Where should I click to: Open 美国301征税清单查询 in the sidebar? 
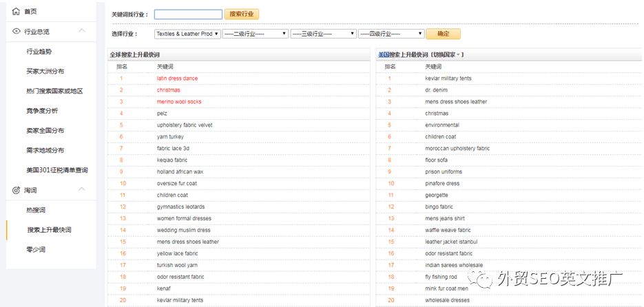tap(57, 170)
